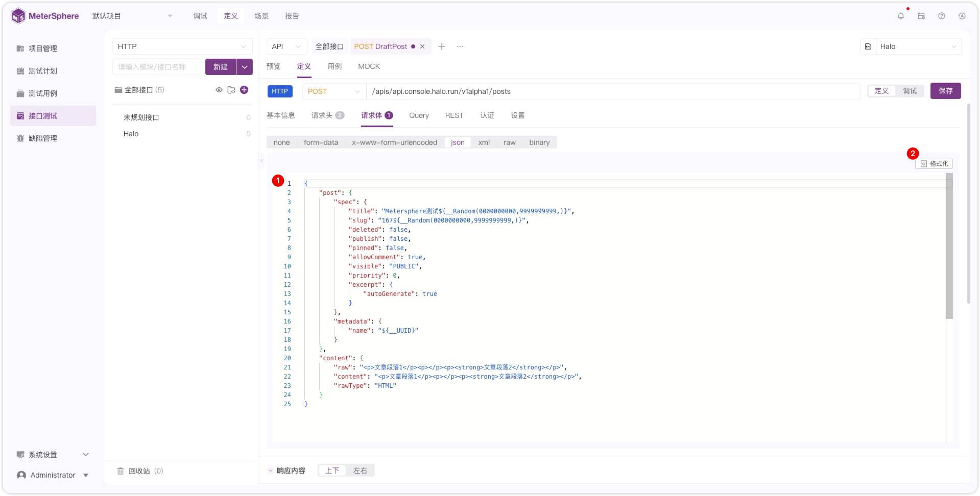Image resolution: width=980 pixels, height=496 pixels.
Task: Select binary body type
Action: (x=539, y=142)
